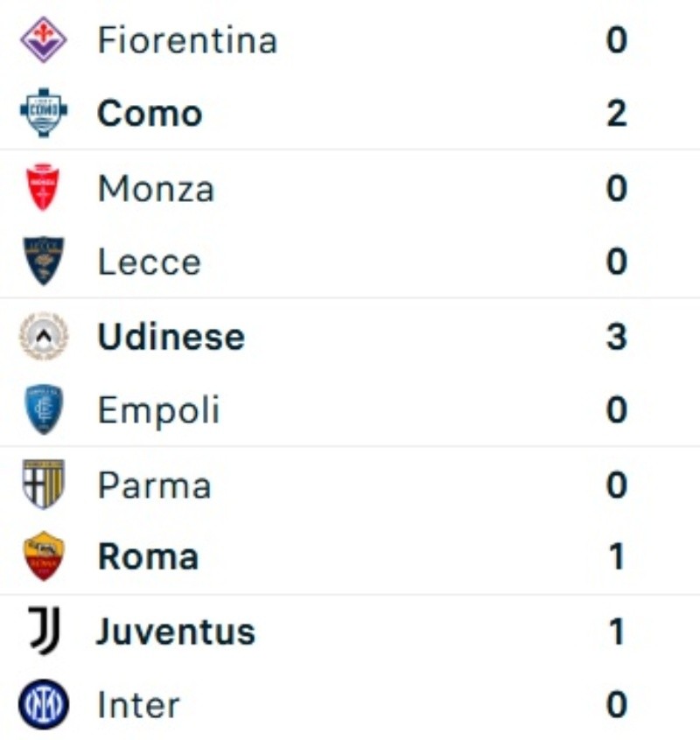Select the Juventus team name
Screen dimensions: 700x740
point(175,632)
